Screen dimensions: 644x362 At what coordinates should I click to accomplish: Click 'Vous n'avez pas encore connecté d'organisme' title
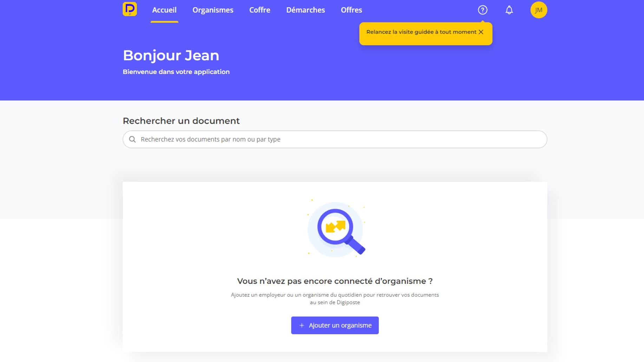(335, 281)
